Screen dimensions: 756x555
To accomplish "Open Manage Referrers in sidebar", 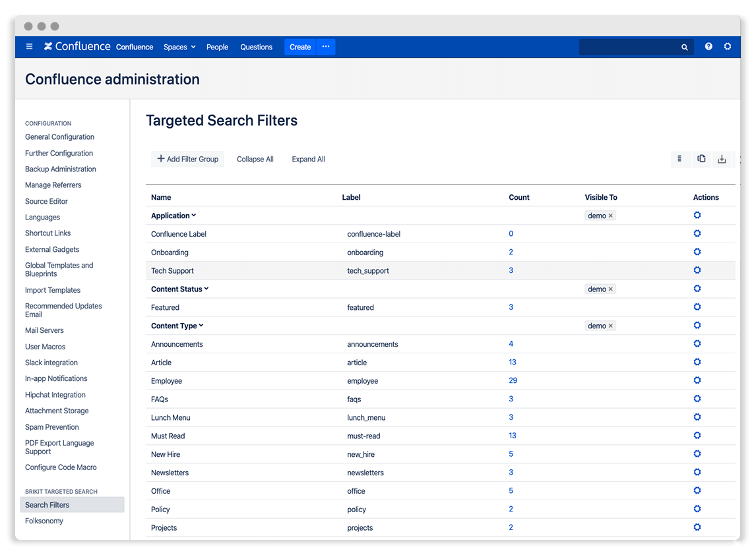I will (x=53, y=185).
